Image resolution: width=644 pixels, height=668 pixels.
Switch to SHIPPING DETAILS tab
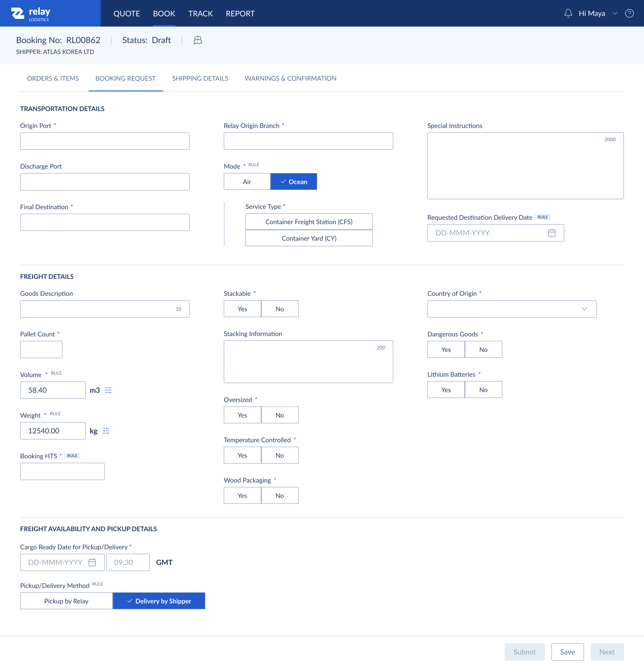click(x=200, y=78)
